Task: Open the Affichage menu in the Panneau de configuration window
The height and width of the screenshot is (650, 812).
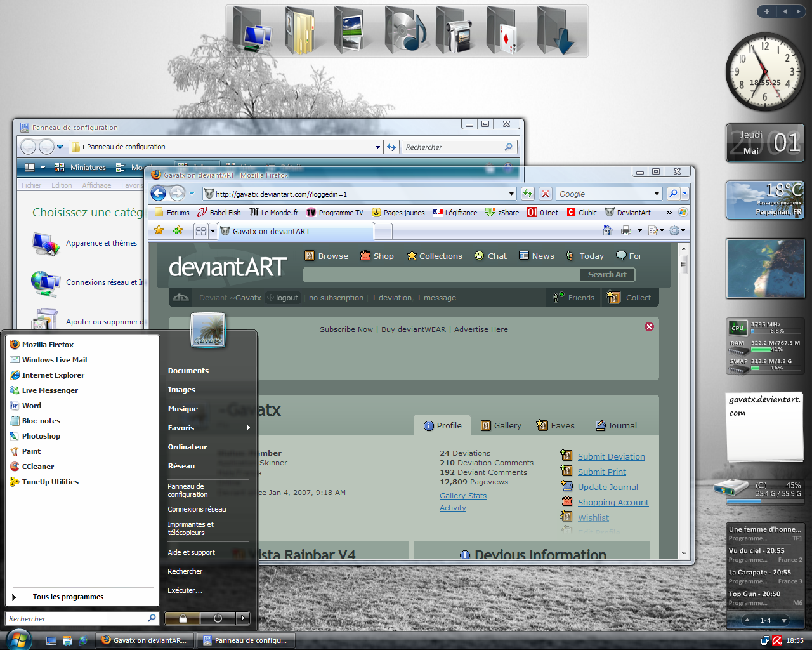Action: coord(96,185)
